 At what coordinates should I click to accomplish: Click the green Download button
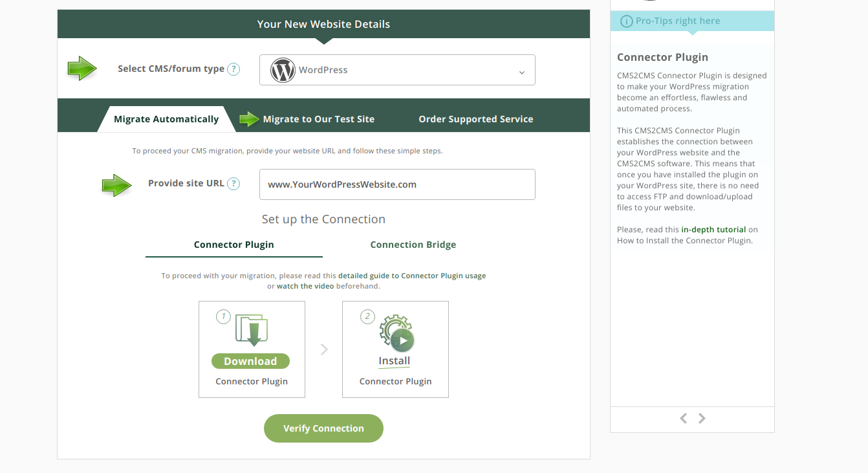250,361
